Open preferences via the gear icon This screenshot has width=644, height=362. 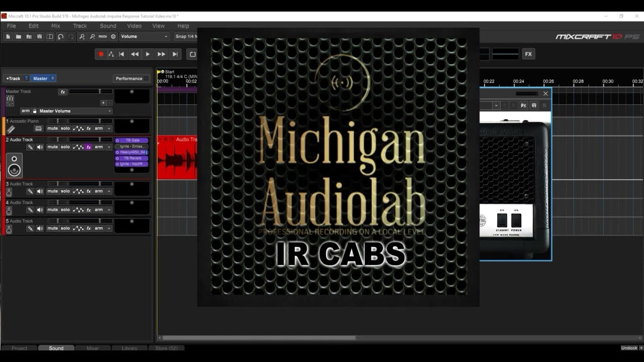[113, 37]
